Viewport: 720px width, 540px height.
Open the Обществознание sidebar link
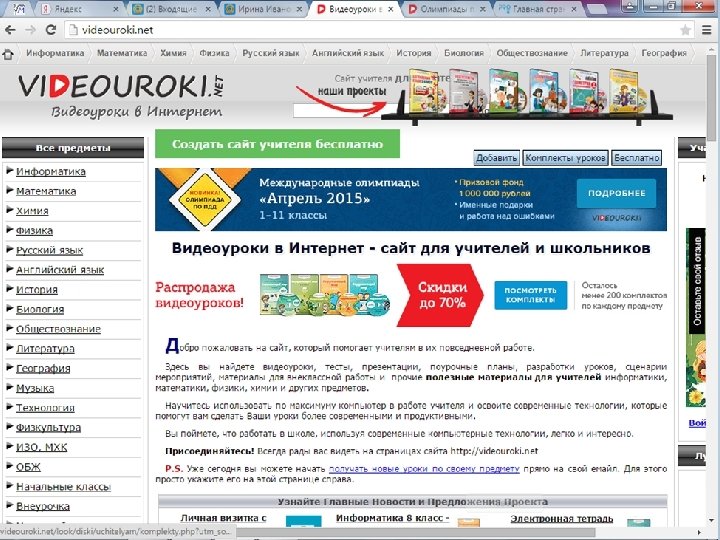click(58, 329)
